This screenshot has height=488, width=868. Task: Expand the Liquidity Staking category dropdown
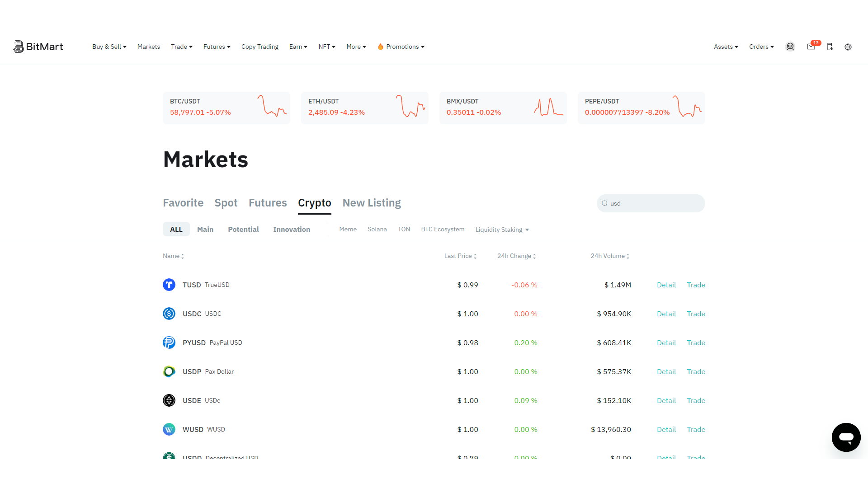click(502, 230)
